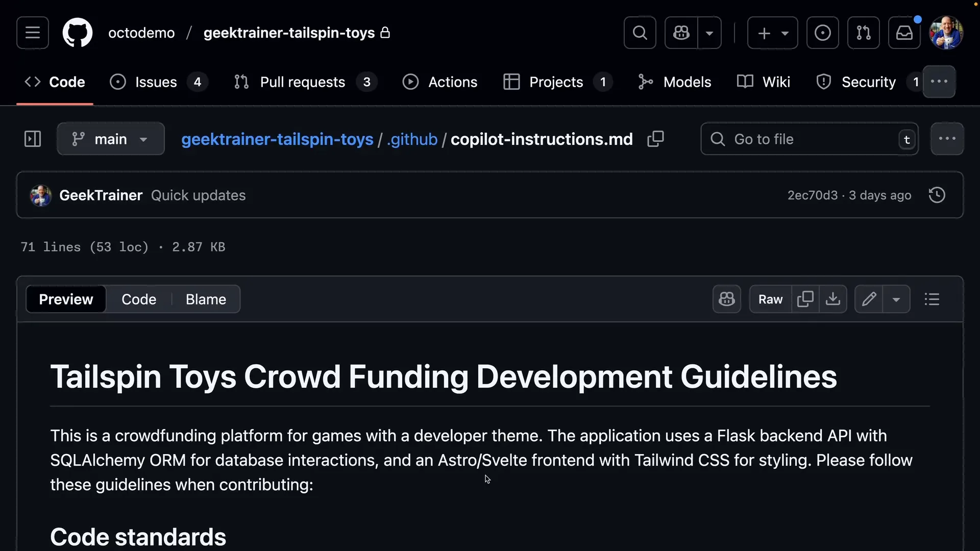This screenshot has width=980, height=551.
Task: Expand the Copilot options dropdown arrow
Action: point(709,33)
